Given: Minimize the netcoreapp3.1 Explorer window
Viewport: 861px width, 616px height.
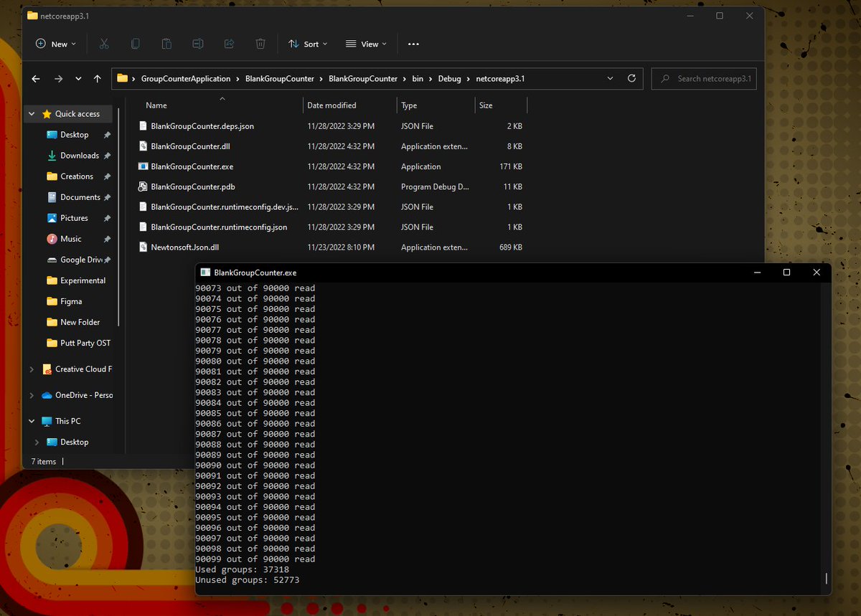Looking at the screenshot, I should 689,15.
